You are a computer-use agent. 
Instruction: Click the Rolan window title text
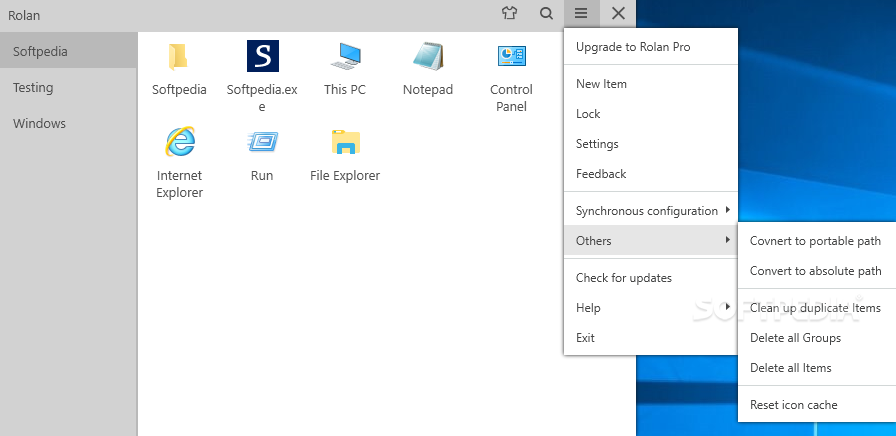pos(24,15)
